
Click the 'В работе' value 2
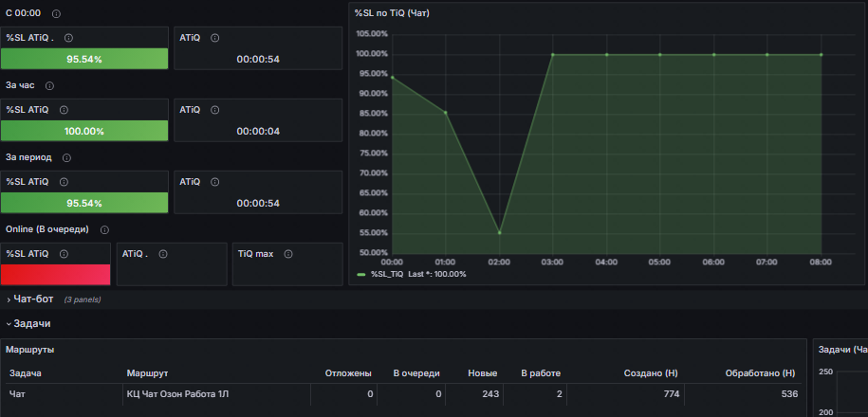[x=559, y=394]
